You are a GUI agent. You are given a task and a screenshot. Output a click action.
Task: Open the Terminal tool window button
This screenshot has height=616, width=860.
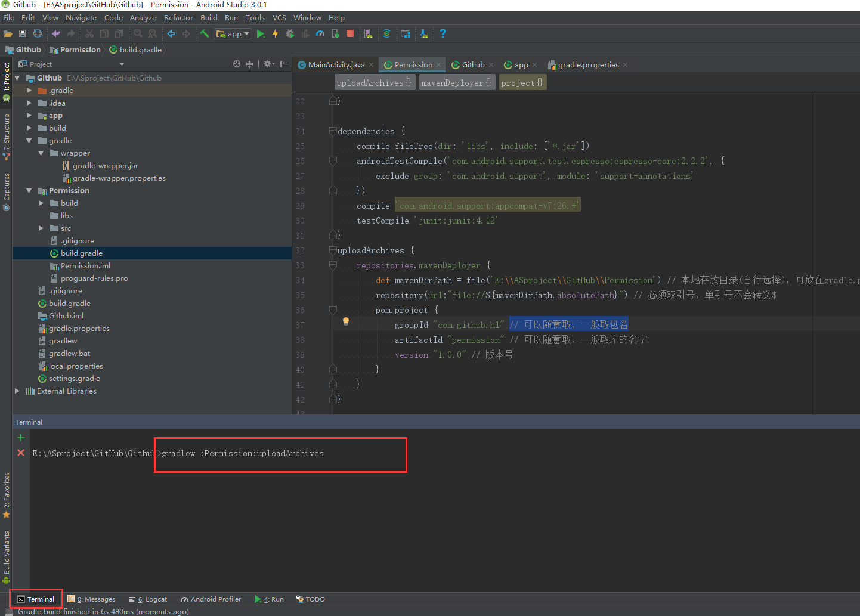[x=36, y=599]
